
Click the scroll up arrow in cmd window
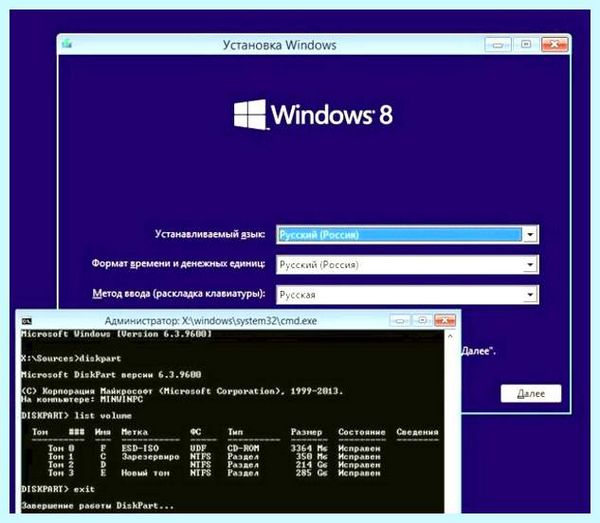450,336
